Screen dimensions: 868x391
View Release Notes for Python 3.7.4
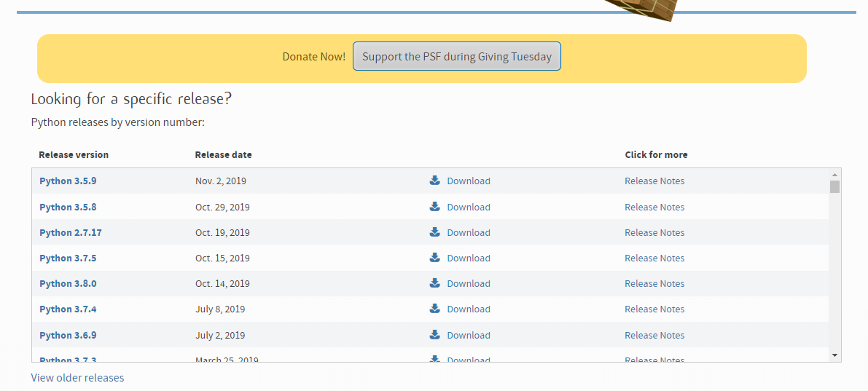(x=654, y=309)
